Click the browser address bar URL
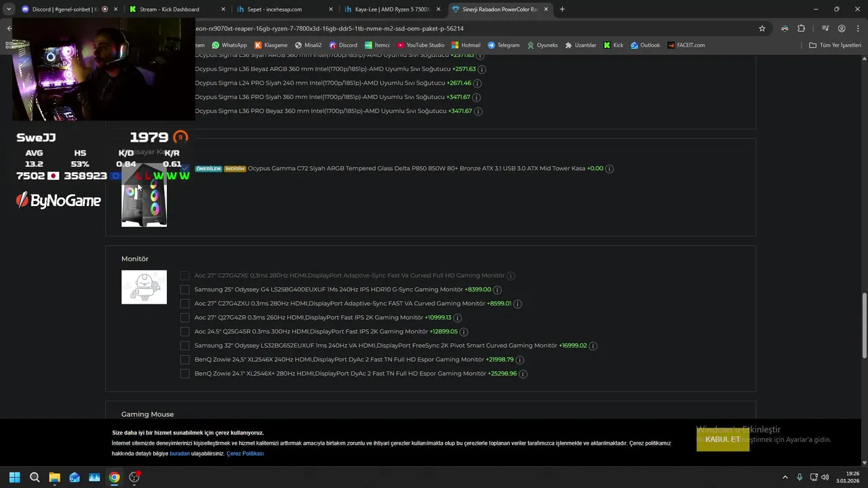868x488 pixels. click(x=329, y=28)
